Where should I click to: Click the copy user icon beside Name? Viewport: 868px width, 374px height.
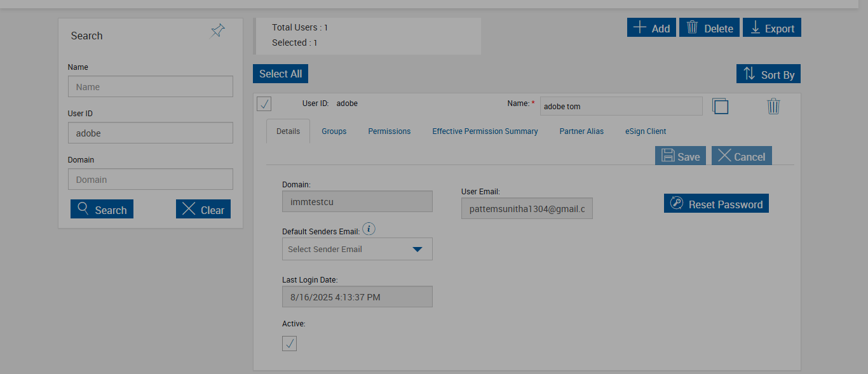point(720,106)
